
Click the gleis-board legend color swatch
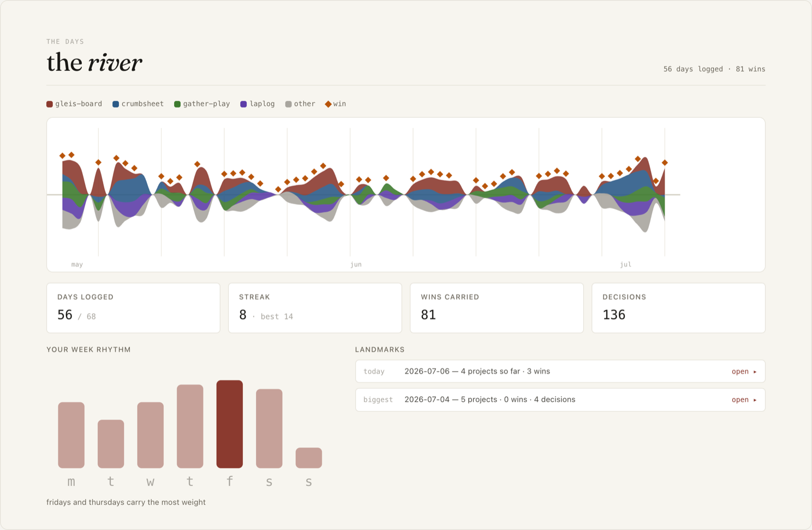click(50, 104)
